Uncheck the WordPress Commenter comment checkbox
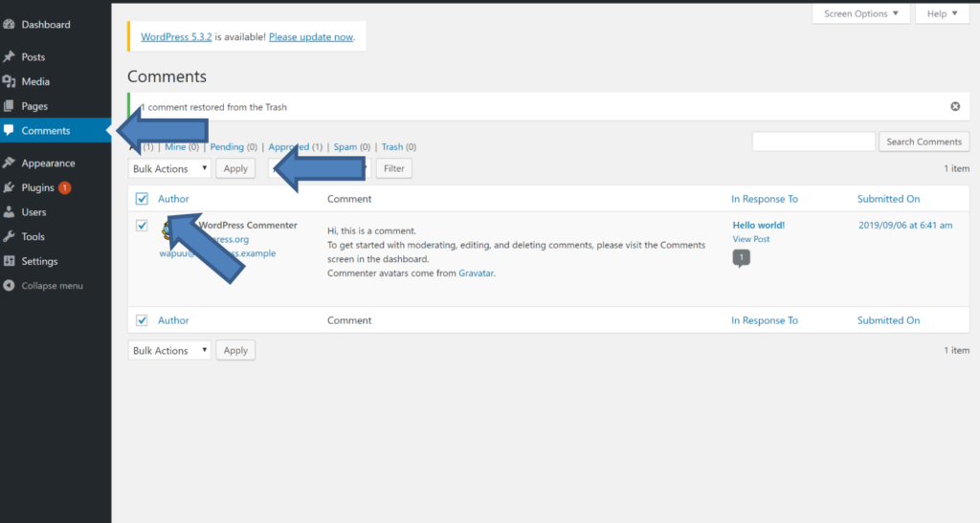980x523 pixels. coord(142,226)
